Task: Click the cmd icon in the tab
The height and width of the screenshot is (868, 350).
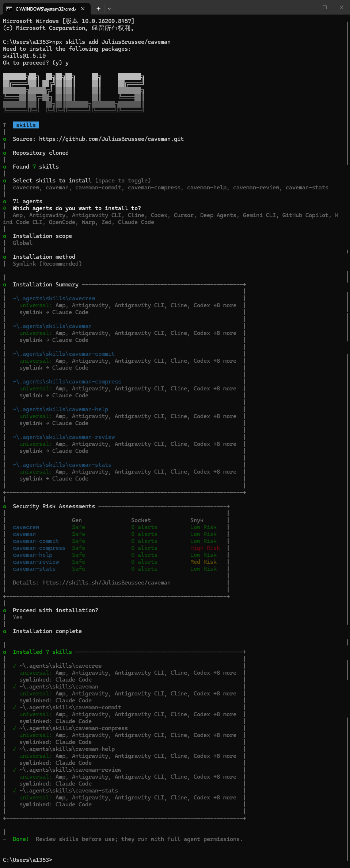Action: [9, 9]
